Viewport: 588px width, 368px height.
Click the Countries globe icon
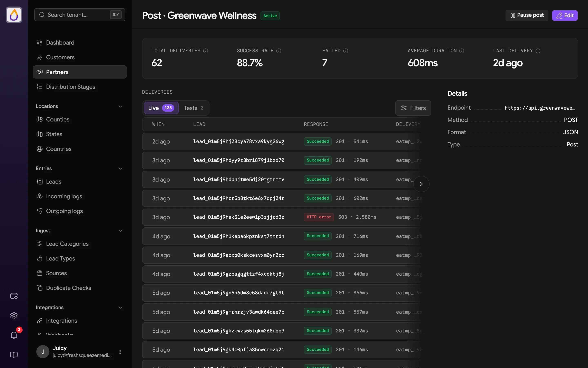coord(40,149)
